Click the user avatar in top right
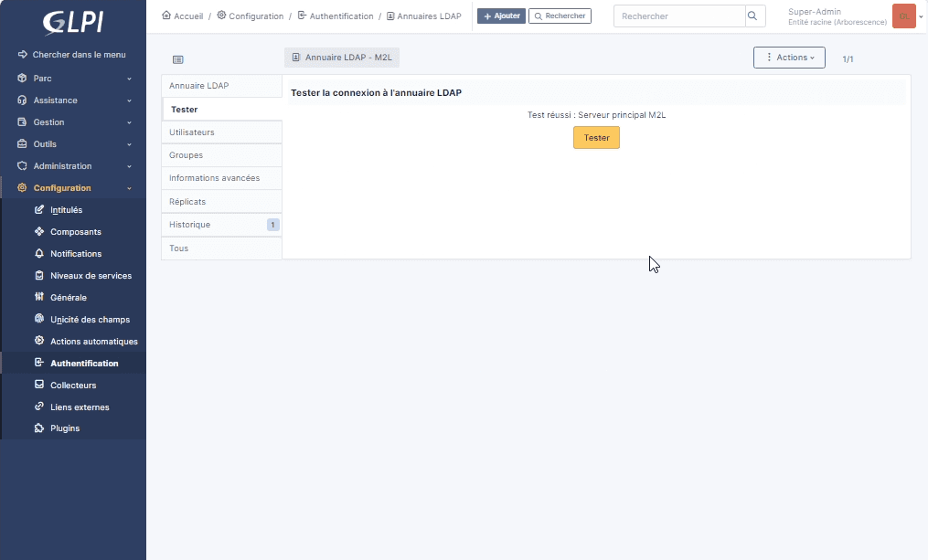The image size is (928, 560). point(903,16)
